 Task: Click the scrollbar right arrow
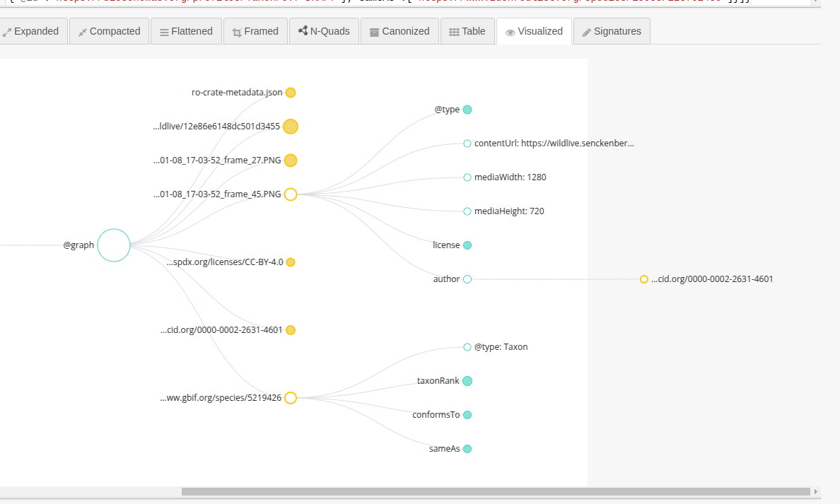point(816,491)
